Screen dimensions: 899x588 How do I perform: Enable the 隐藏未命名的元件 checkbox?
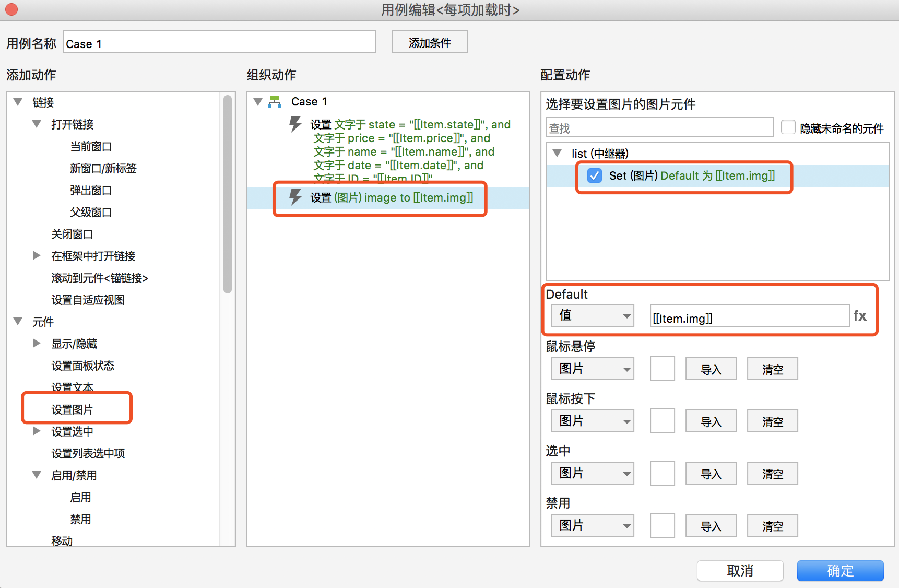click(x=788, y=127)
